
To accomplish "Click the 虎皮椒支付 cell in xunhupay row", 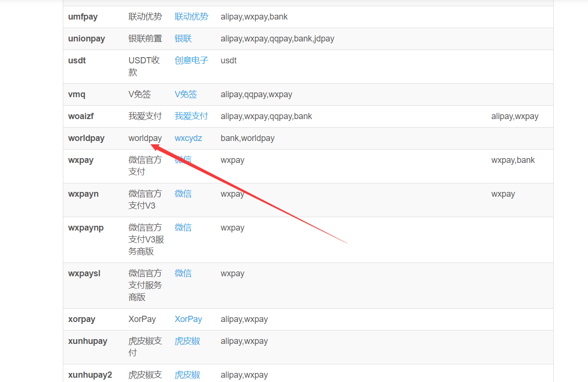I will (x=145, y=347).
